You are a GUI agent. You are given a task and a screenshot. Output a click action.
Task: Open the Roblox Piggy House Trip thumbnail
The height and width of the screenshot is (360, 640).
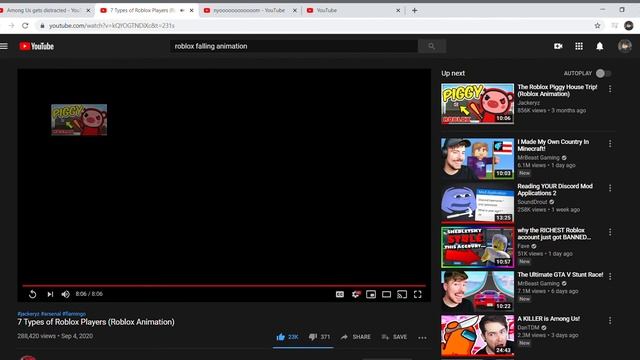point(478,103)
